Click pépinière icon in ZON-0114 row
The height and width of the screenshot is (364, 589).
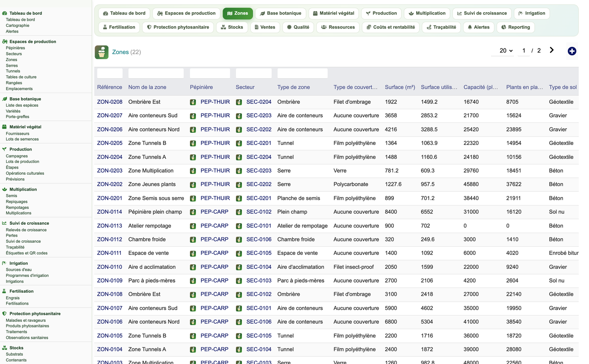tap(193, 212)
